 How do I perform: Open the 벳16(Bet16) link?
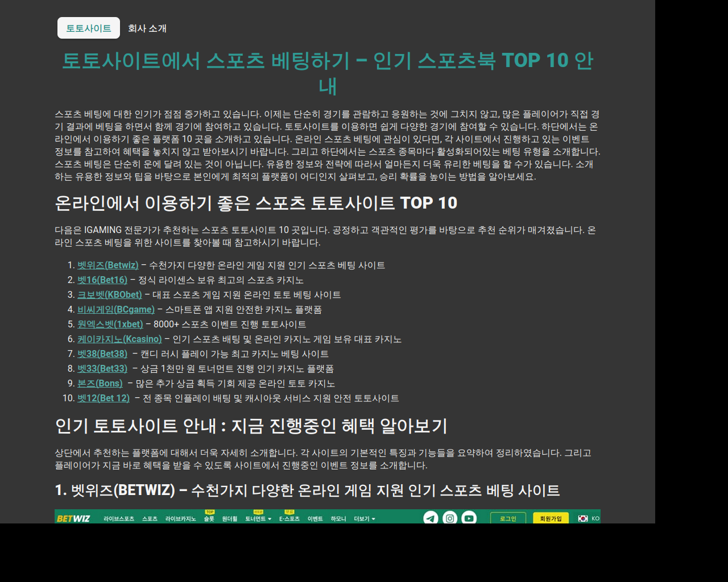102,280
